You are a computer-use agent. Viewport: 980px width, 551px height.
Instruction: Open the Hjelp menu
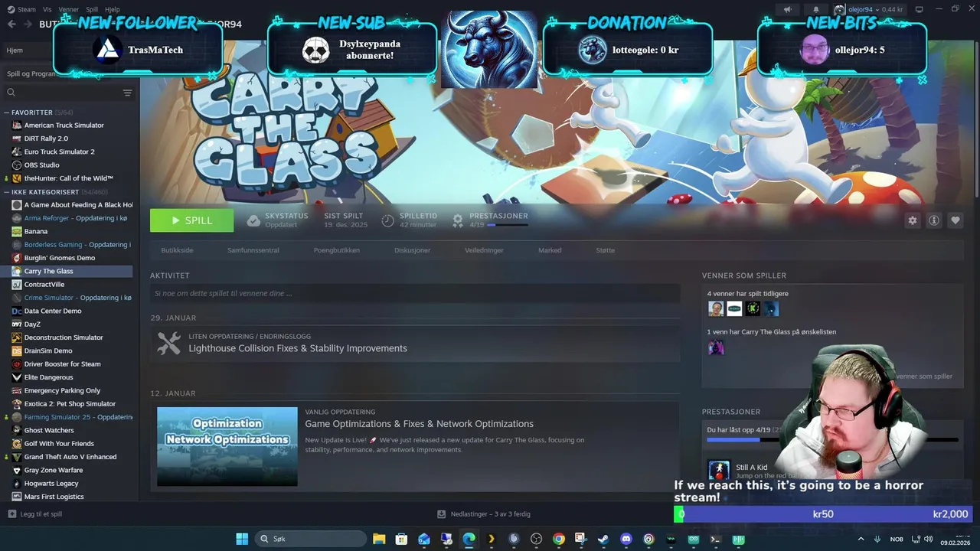tap(113, 9)
